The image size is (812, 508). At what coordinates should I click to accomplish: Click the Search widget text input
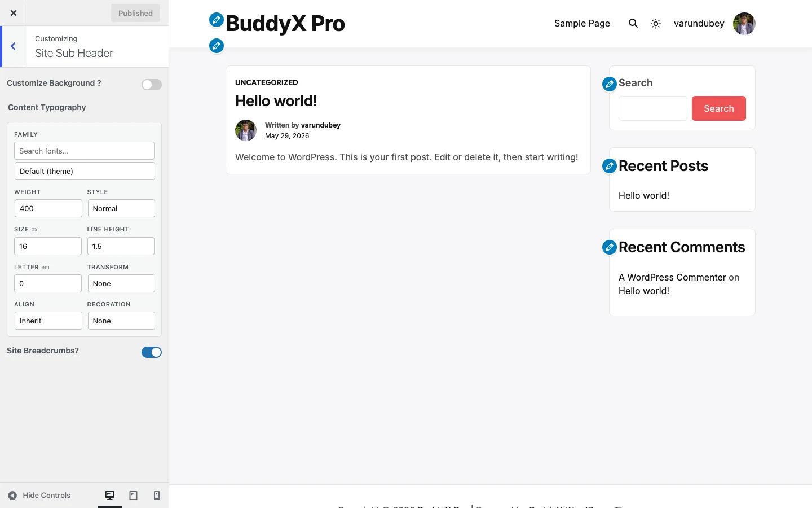click(653, 108)
